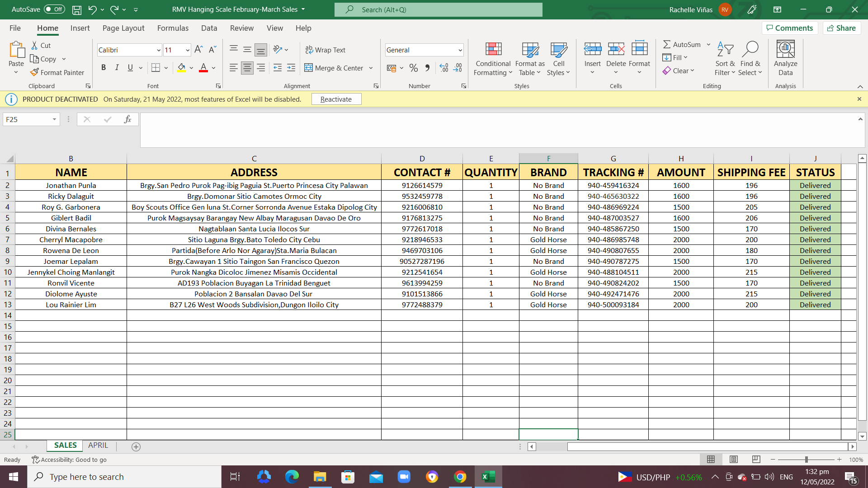The height and width of the screenshot is (488, 868).
Task: Switch to Insert ribbon tab
Action: click(x=80, y=28)
